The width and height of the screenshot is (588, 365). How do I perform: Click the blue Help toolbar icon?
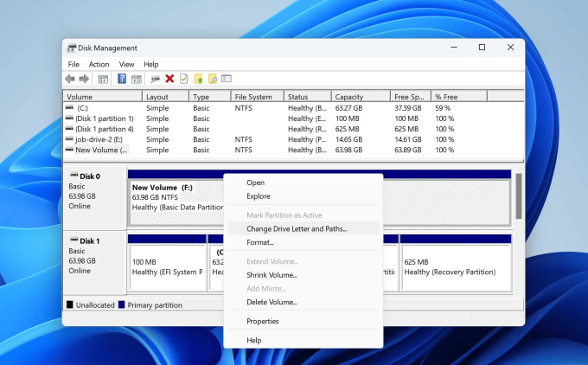click(x=122, y=79)
